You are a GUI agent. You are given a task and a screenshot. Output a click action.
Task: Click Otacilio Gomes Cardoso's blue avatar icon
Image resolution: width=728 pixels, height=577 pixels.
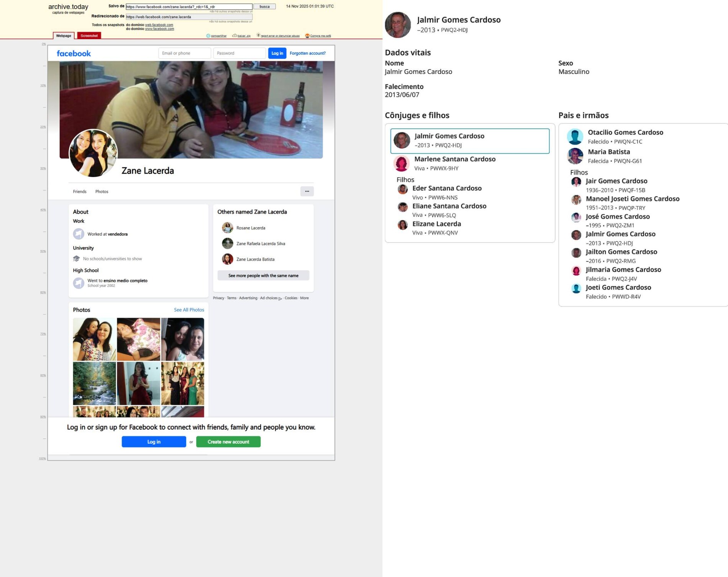tap(575, 137)
